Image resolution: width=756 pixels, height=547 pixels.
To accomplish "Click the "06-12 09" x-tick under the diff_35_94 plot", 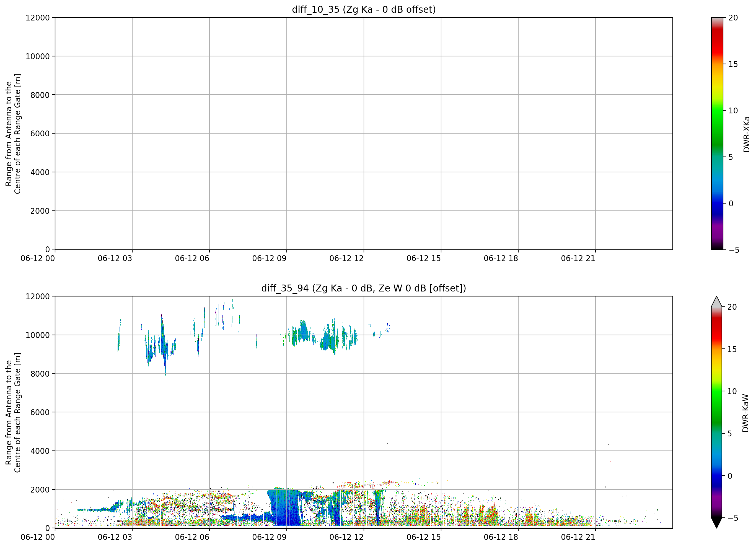I will [x=269, y=537].
